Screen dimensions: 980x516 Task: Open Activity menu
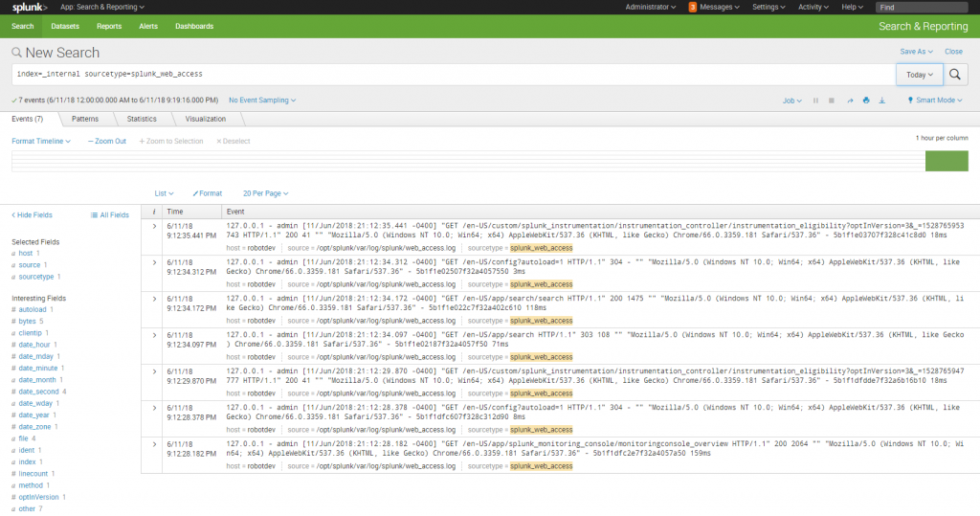coord(813,7)
